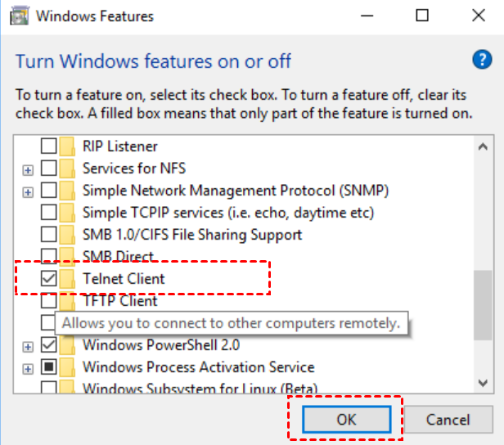Click the RIP Listener folder icon

click(69, 146)
